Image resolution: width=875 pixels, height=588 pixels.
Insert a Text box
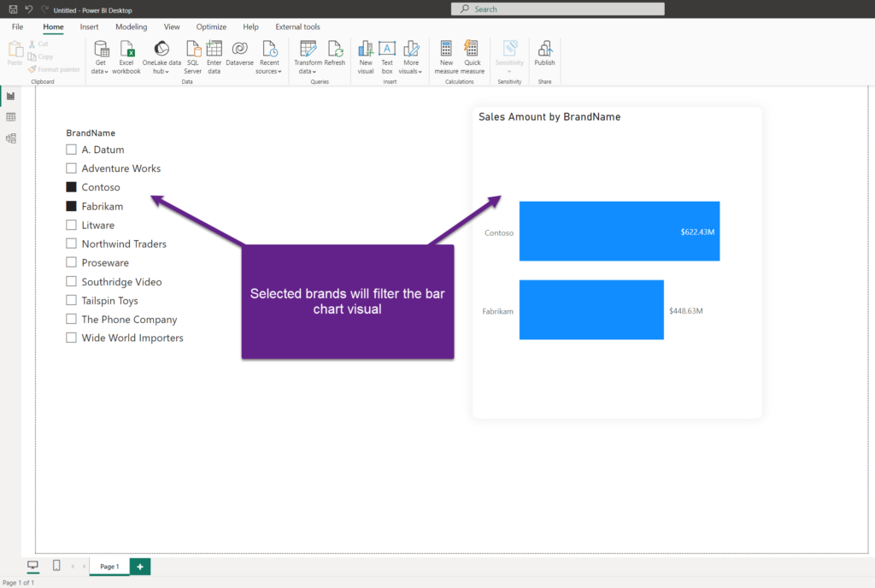point(387,57)
